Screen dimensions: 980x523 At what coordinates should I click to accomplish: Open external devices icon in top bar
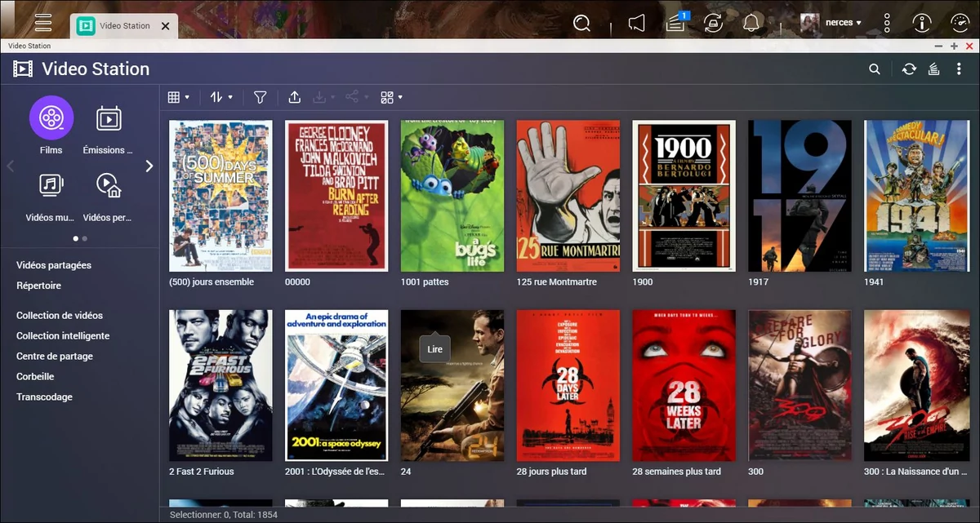click(x=713, y=23)
